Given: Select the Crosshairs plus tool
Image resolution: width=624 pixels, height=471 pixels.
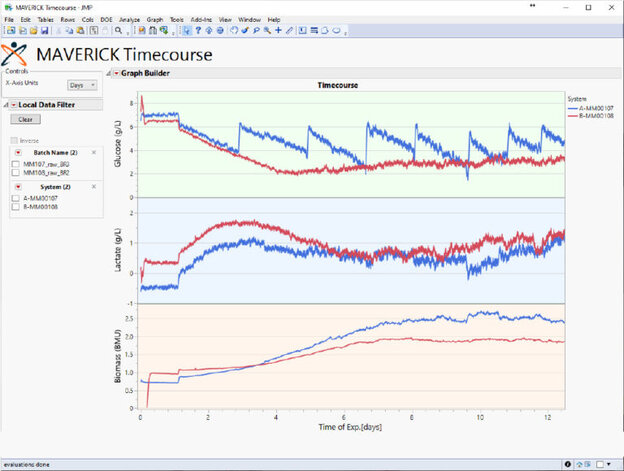Looking at the screenshot, I should 278,30.
